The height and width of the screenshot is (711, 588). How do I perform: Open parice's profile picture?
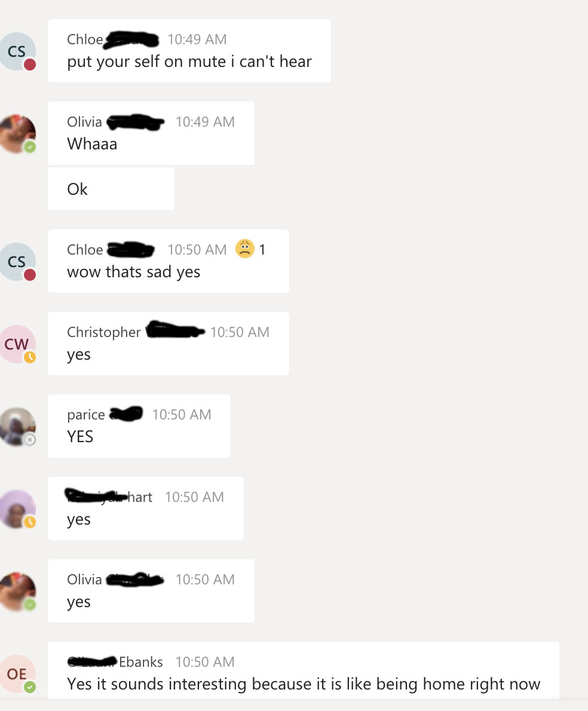click(x=17, y=427)
